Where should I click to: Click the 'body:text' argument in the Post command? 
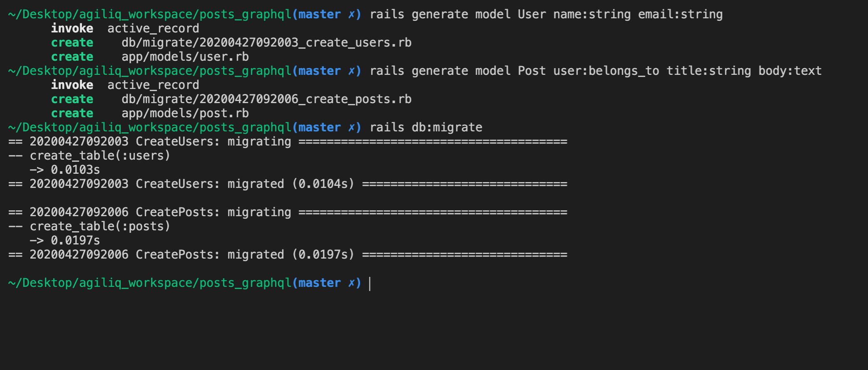[790, 71]
